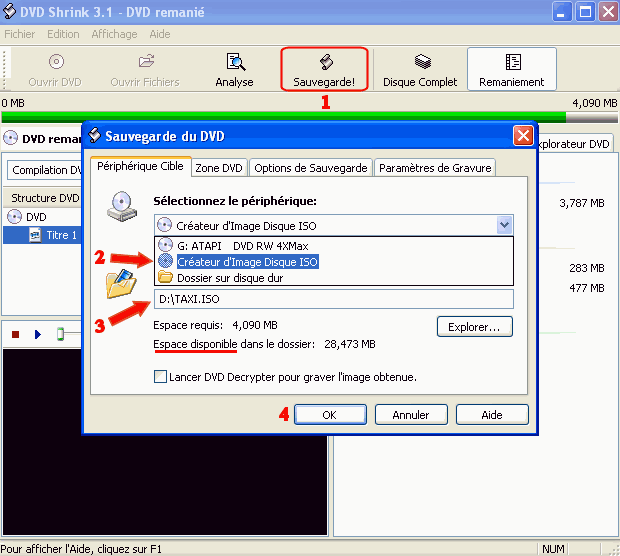Open the Affichage menu

click(x=114, y=34)
